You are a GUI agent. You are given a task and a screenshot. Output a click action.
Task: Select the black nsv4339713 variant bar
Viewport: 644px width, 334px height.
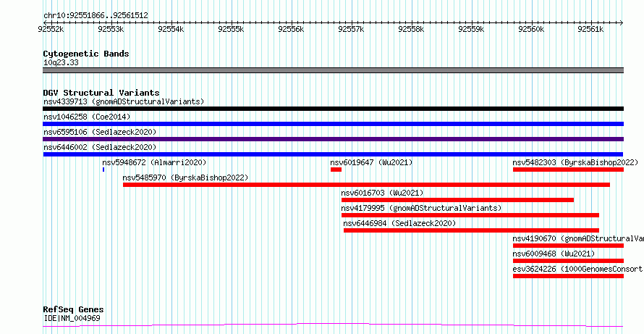(x=333, y=109)
